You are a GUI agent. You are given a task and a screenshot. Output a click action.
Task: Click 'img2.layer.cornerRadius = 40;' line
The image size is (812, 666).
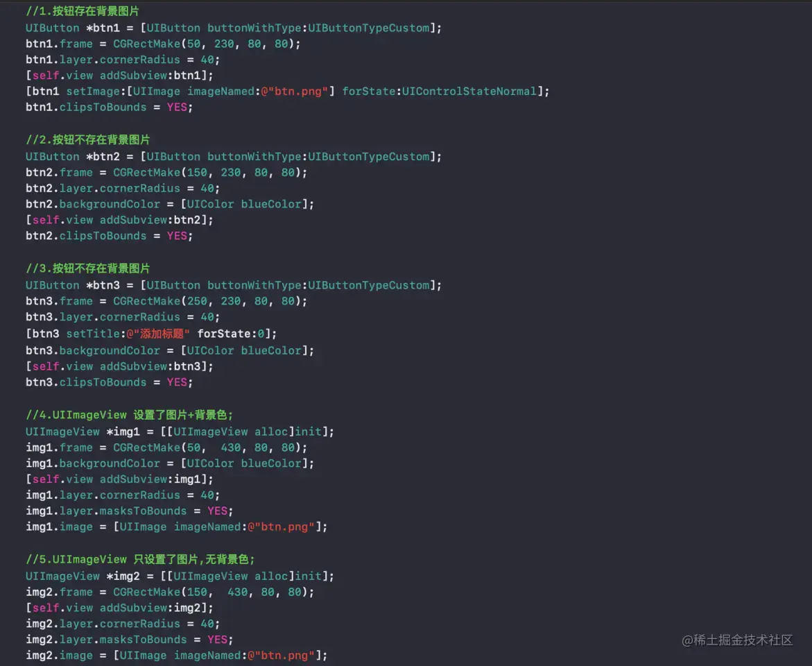tap(123, 624)
